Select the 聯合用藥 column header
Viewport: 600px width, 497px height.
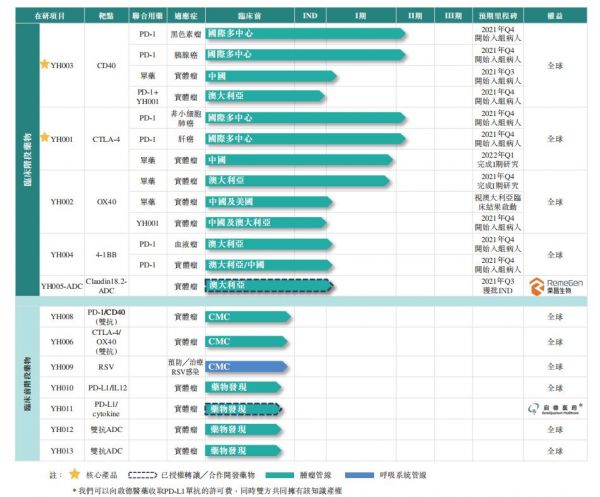click(x=148, y=17)
